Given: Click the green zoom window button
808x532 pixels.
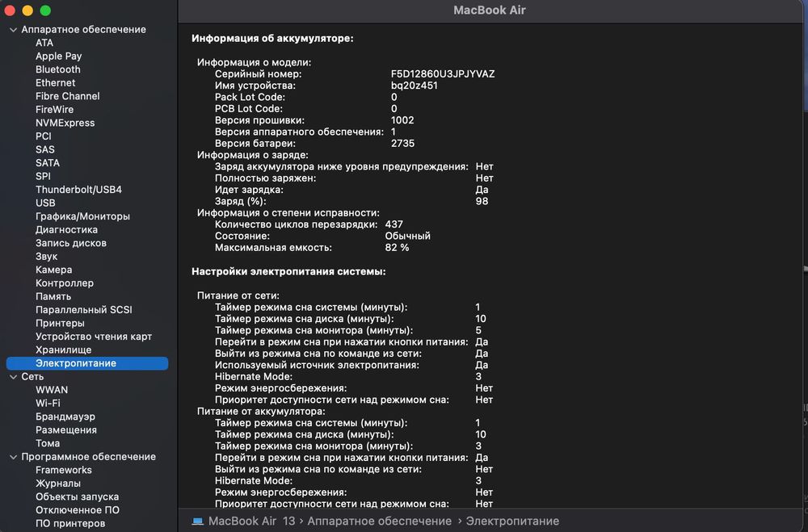Looking at the screenshot, I should [45, 10].
